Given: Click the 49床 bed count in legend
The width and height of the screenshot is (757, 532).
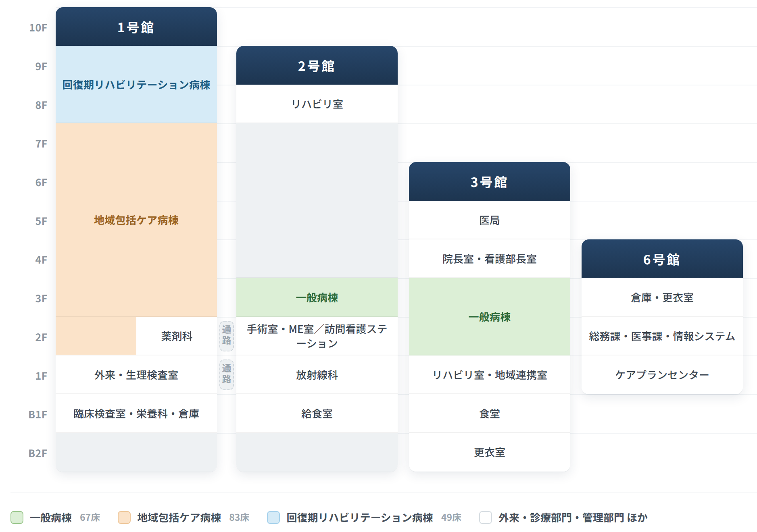Looking at the screenshot, I should [451, 517].
